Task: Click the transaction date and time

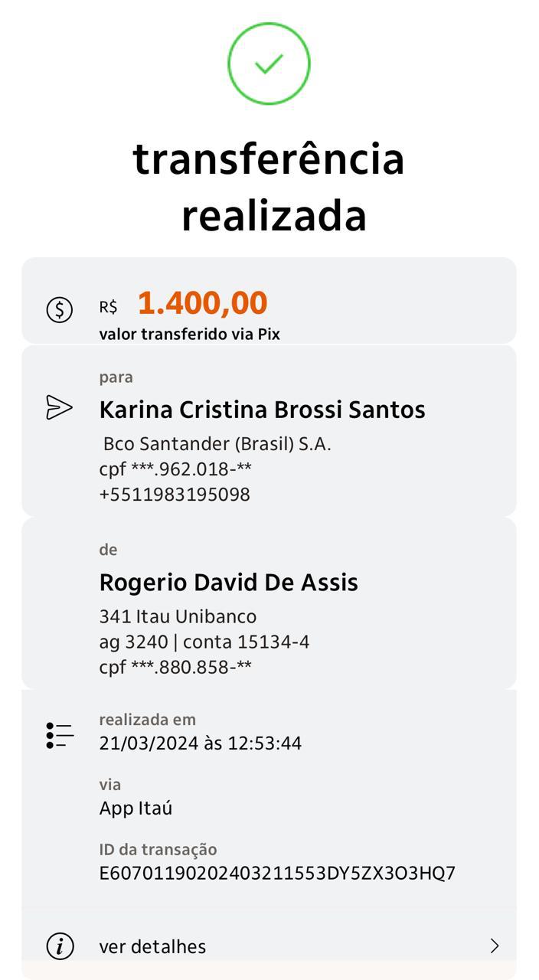Action: pyautogui.click(x=200, y=743)
